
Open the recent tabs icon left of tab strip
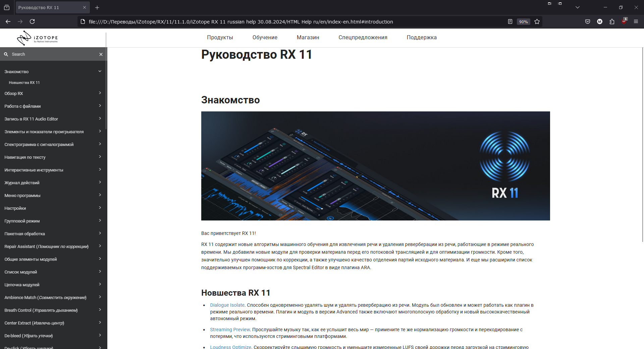(x=7, y=7)
